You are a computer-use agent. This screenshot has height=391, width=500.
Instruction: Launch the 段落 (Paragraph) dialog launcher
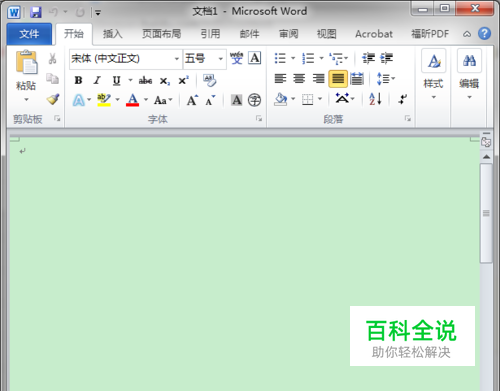[407, 118]
